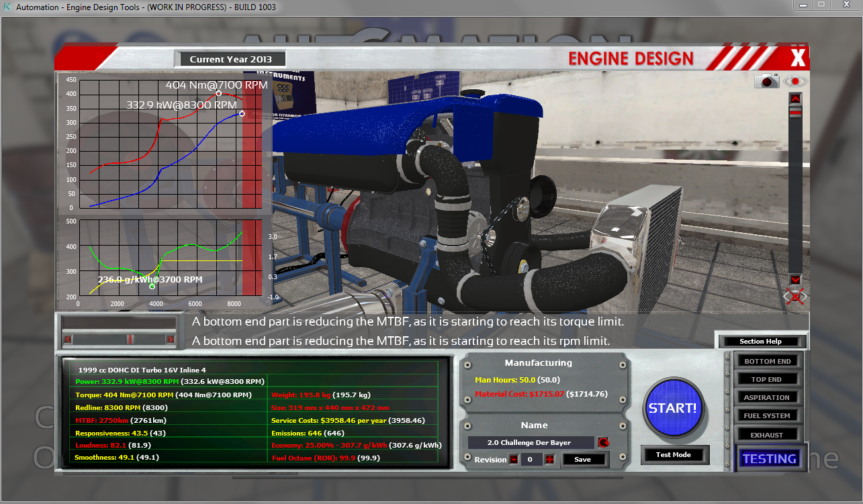Toggle the red eye visibility icon
This screenshot has height=504, width=863.
[796, 81]
